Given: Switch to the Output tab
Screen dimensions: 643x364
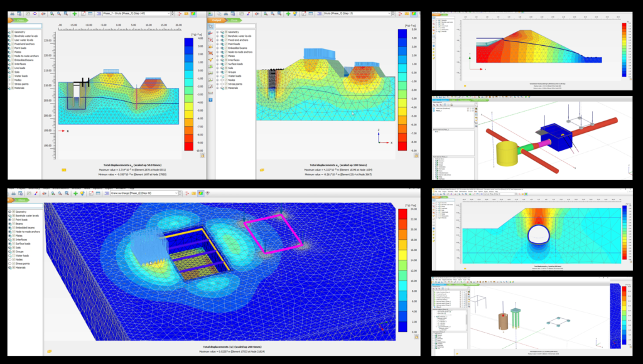Looking at the screenshot, I should [217, 21].
